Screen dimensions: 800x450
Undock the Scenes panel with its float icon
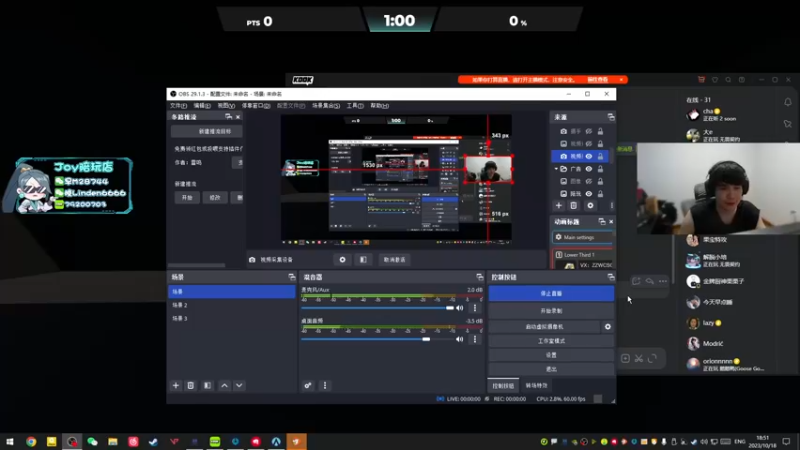[x=292, y=277]
